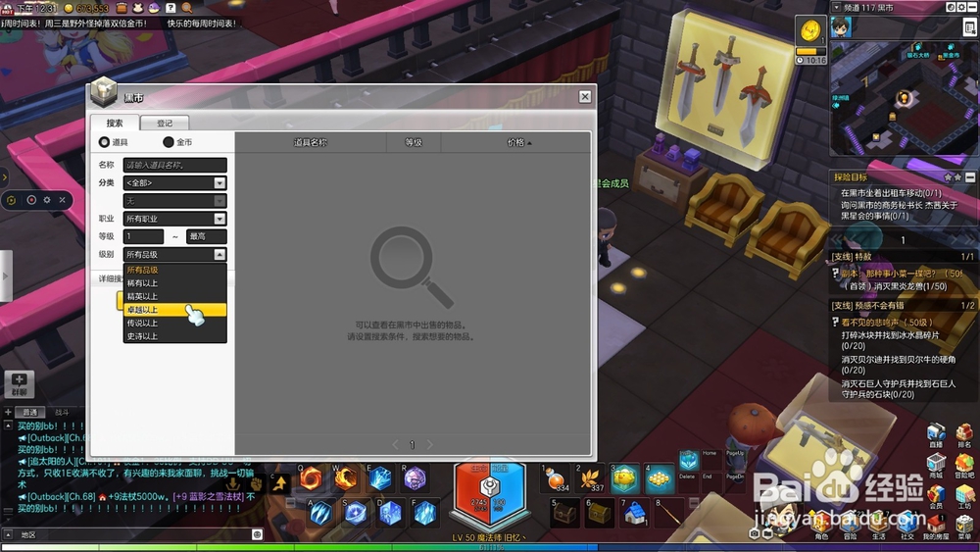Switch to the 搜索 tab

tap(115, 123)
